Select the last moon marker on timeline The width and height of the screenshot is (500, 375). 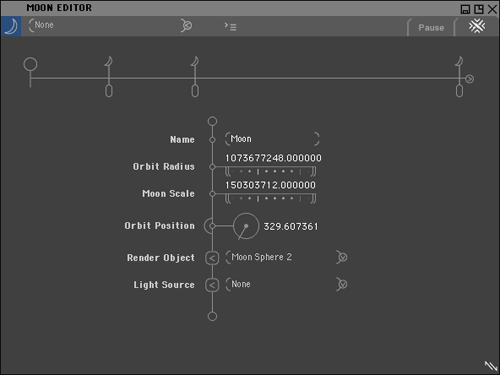pos(459,62)
